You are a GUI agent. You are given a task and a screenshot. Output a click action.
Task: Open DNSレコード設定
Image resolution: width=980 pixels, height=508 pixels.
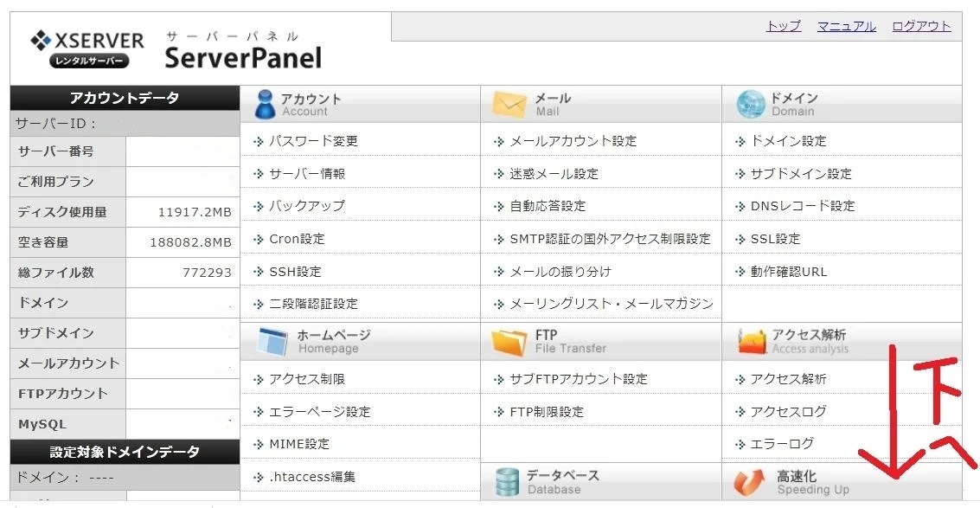802,206
